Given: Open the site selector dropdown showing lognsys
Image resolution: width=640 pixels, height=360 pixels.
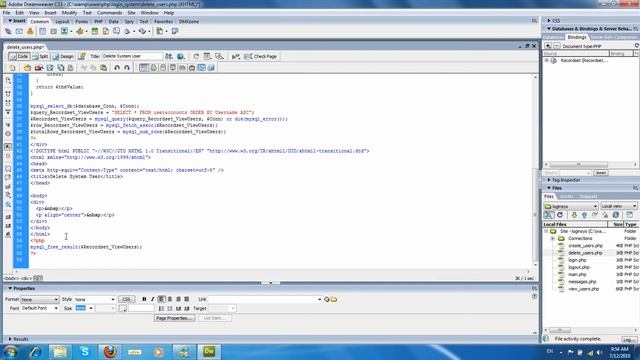Looking at the screenshot, I should pyautogui.click(x=571, y=206).
